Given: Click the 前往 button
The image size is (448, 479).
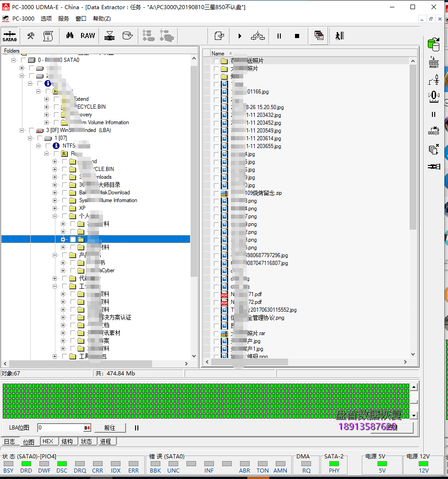Looking at the screenshot, I should click(110, 428).
